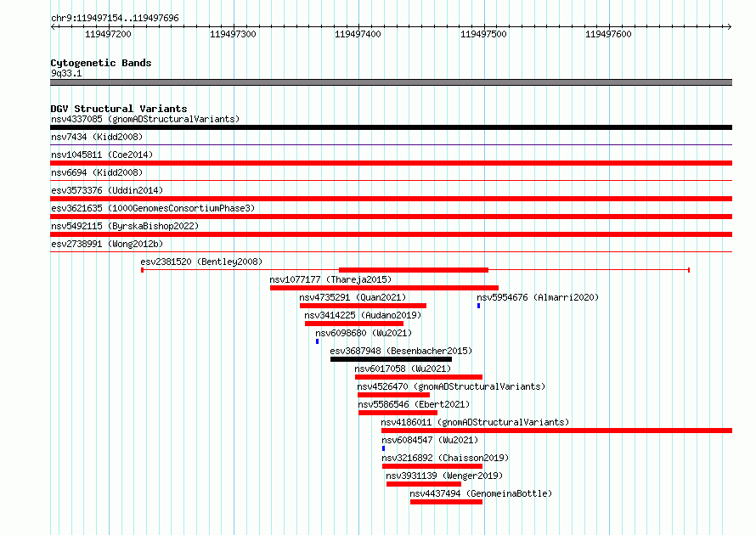Select the red esv3573376 variant bar
Viewport: 756px width, 535px height.
391,199
